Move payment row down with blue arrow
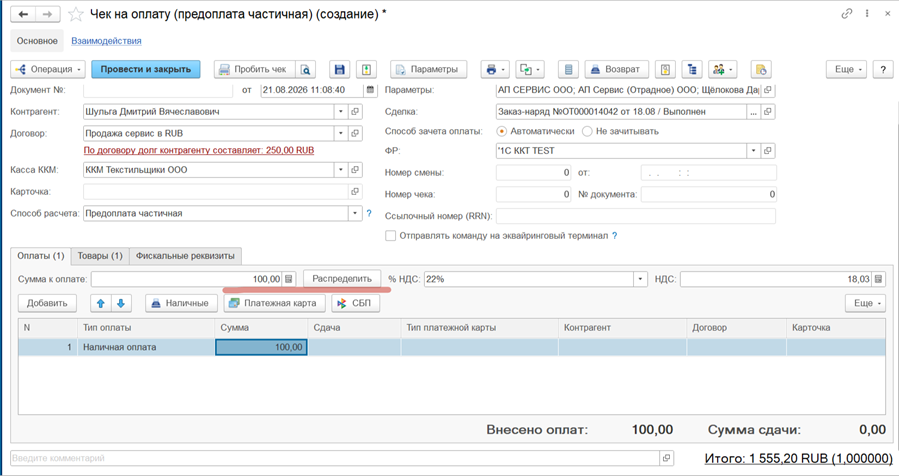Viewport: 899px width, 476px height. coord(121,303)
